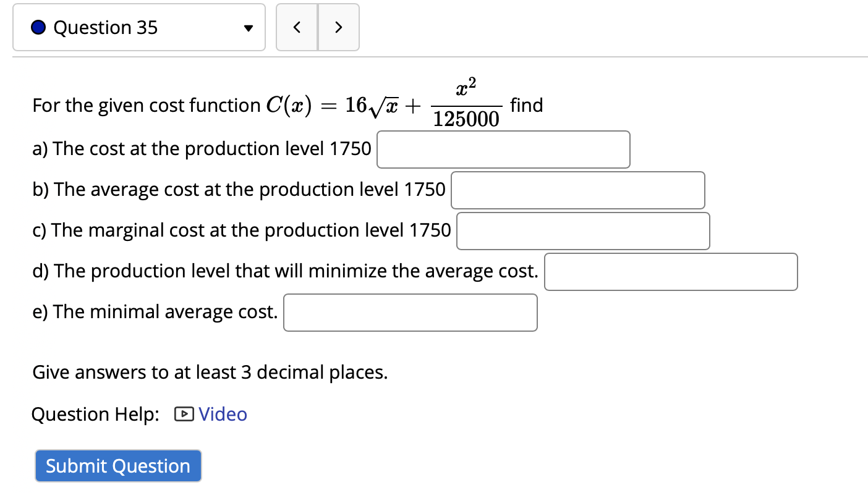Image resolution: width=868 pixels, height=493 pixels.
Task: Click the average cost answer field for part b
Action: (577, 190)
